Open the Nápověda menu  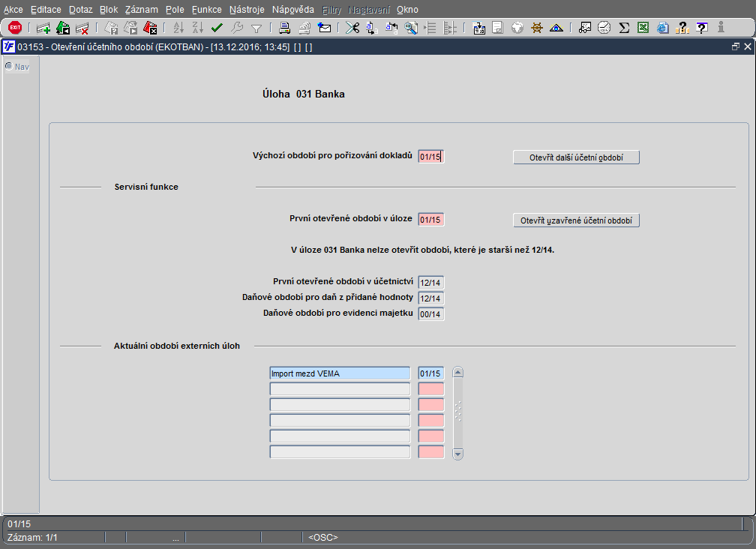[293, 10]
